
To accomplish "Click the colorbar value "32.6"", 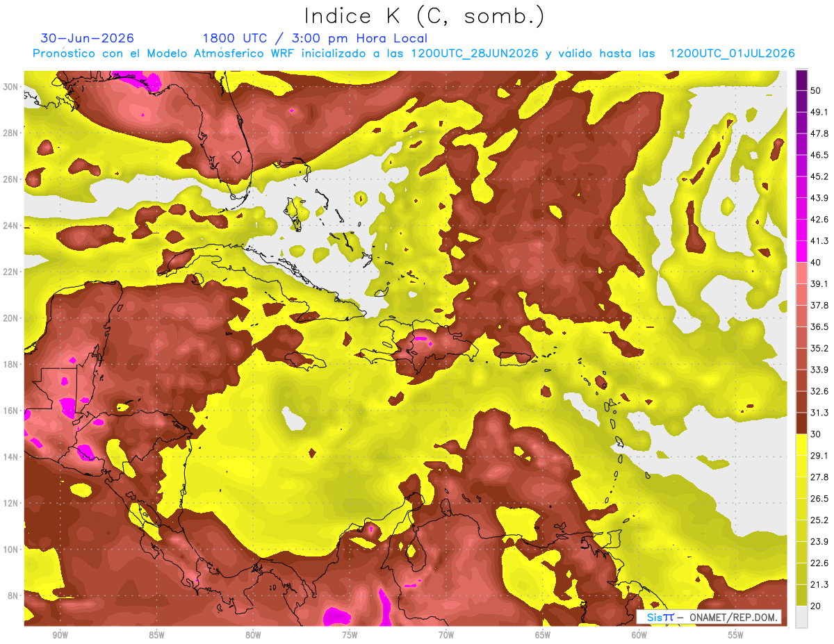I will pyautogui.click(x=820, y=391).
